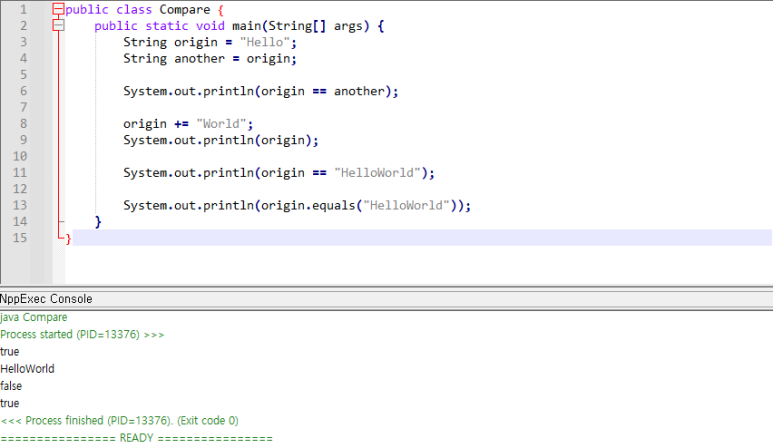Click the word another on line 4
773x448 pixels.
[x=199, y=59]
